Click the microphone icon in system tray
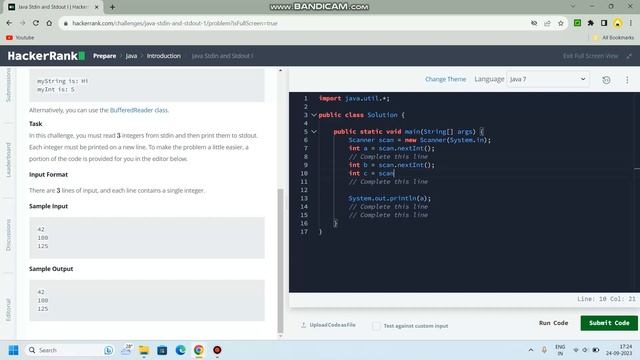The height and width of the screenshot is (360, 640). click(x=544, y=350)
